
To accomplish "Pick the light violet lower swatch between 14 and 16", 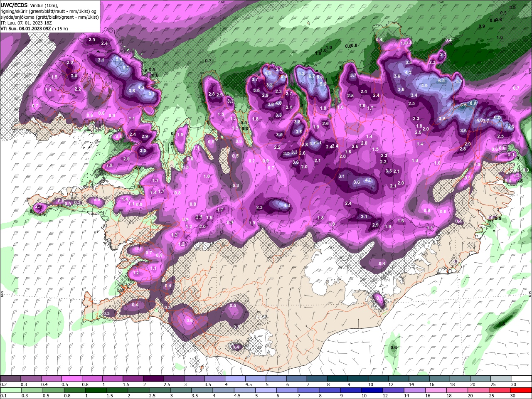I will tap(414, 390).
